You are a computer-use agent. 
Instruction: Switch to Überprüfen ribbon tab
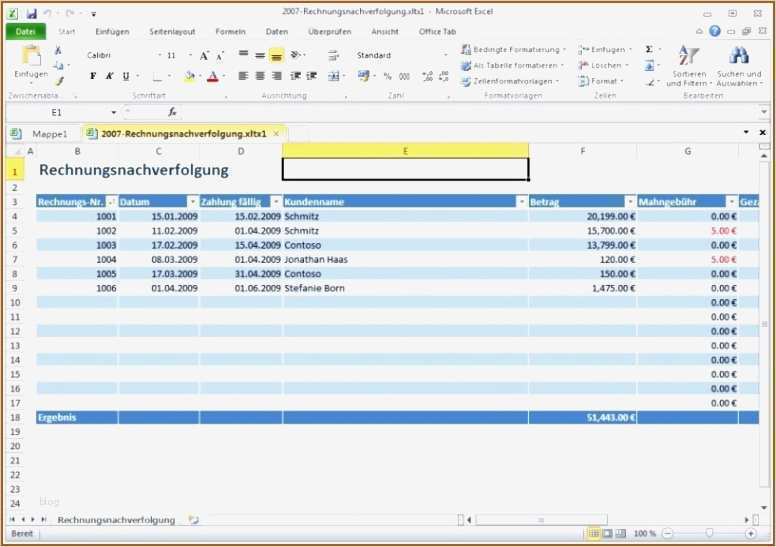coord(330,32)
